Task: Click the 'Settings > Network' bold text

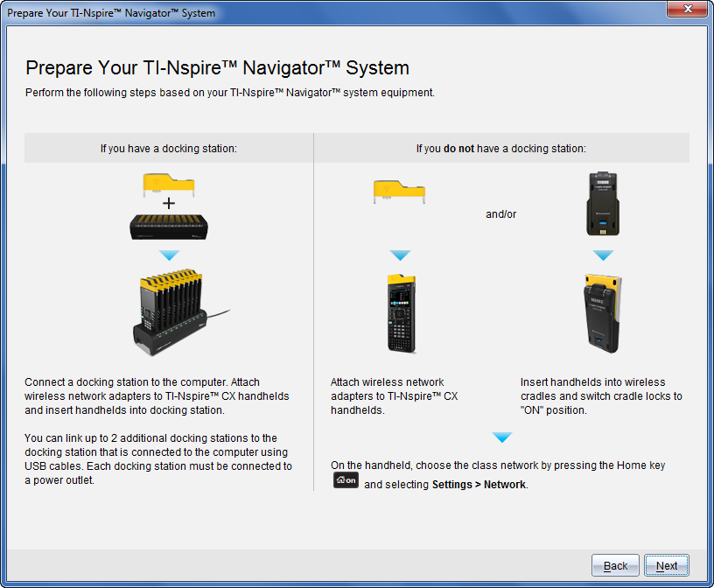Action: coord(479,485)
